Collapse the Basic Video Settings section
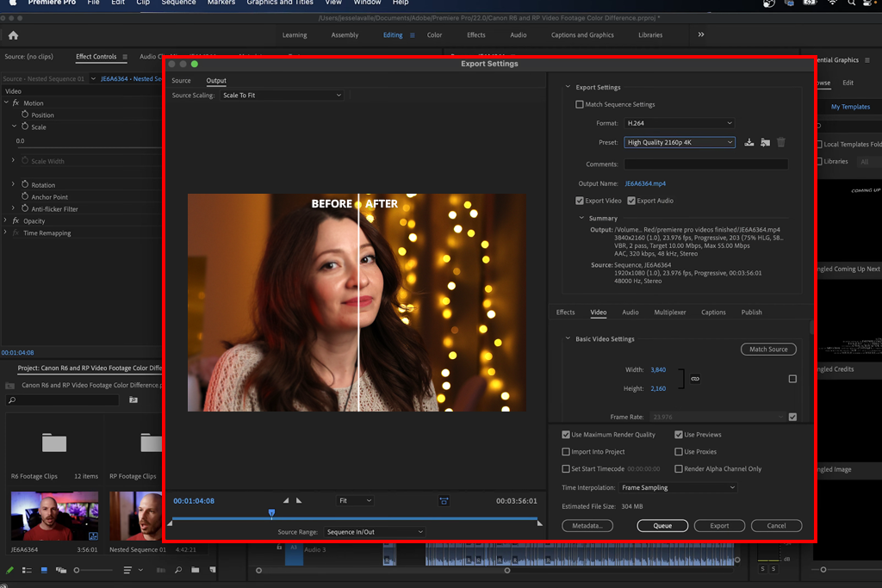 click(x=568, y=338)
